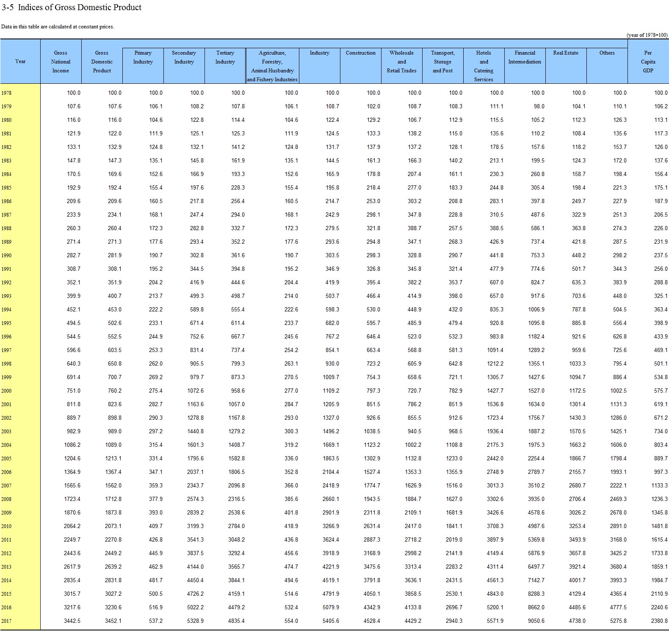
Task: Click the 1988 Per Capita GDP value 226.0
Action: (661, 228)
